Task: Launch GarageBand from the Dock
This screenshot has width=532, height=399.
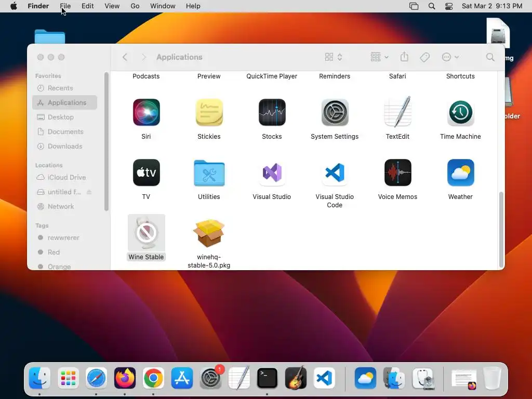Action: 296,378
